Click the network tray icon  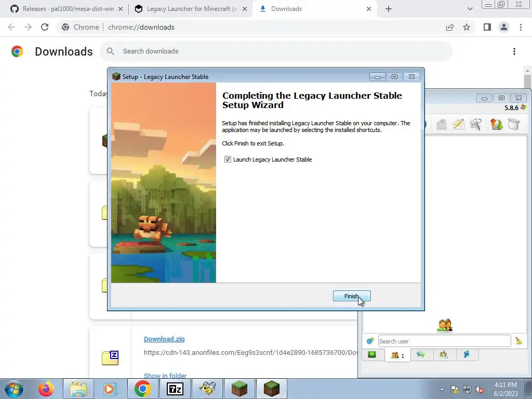(x=467, y=389)
